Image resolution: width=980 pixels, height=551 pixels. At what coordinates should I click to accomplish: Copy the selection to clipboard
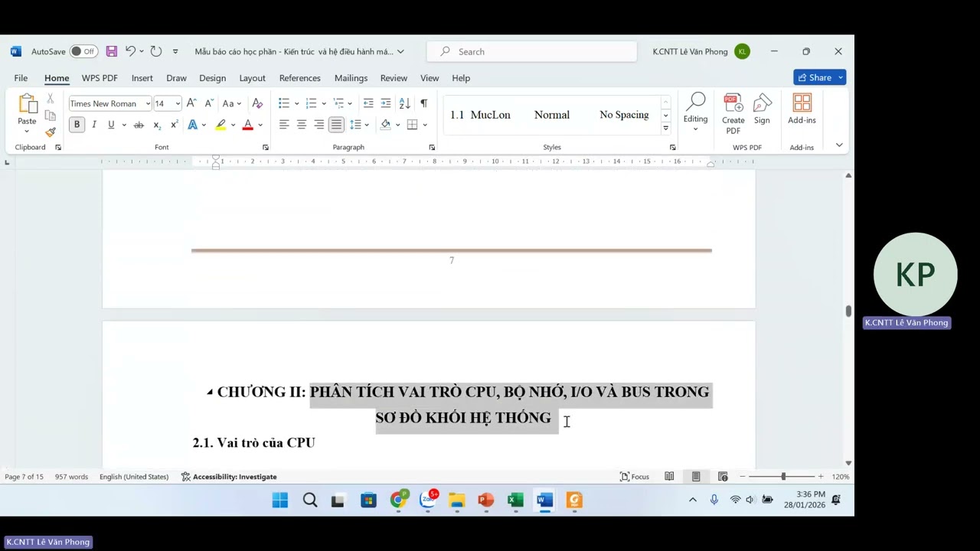click(51, 116)
